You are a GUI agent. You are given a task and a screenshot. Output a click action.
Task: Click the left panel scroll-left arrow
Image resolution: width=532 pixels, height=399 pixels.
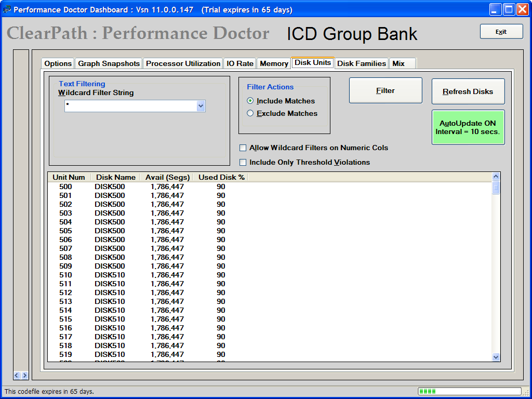(17, 375)
